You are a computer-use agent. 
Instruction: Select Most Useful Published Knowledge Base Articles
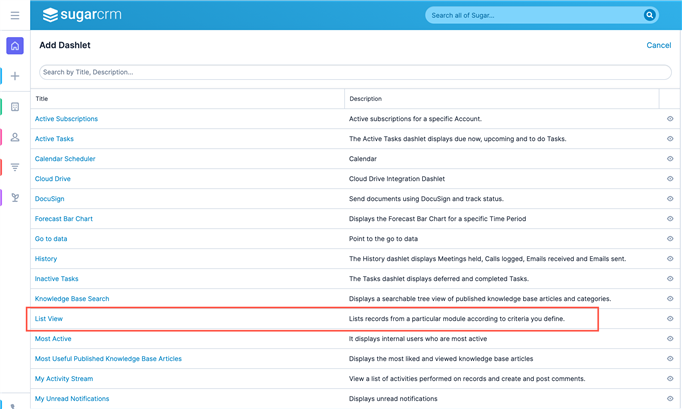click(x=108, y=359)
